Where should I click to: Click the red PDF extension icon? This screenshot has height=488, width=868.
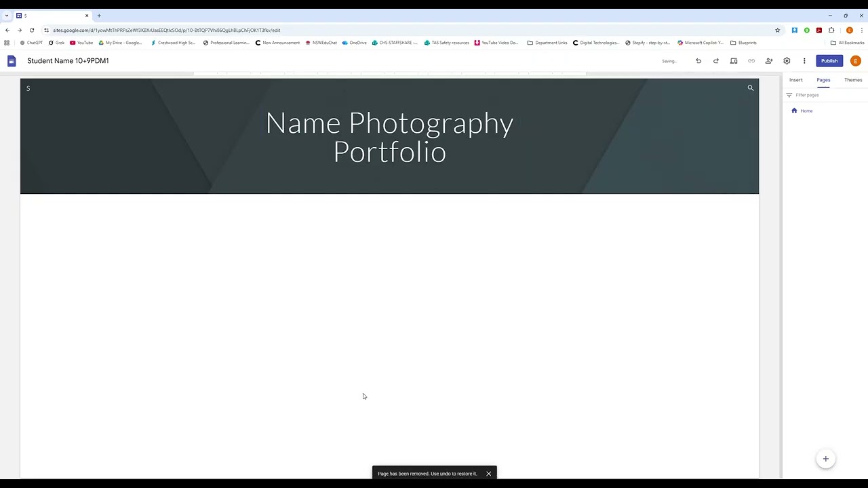point(819,30)
